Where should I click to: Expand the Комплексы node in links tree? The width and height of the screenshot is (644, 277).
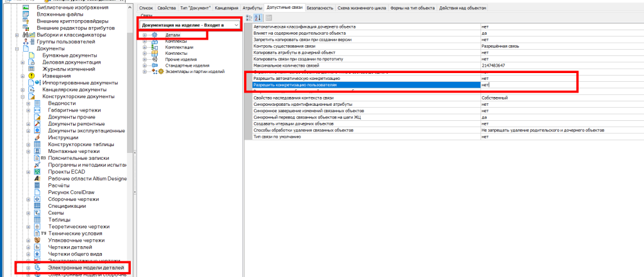pyautogui.click(x=145, y=41)
